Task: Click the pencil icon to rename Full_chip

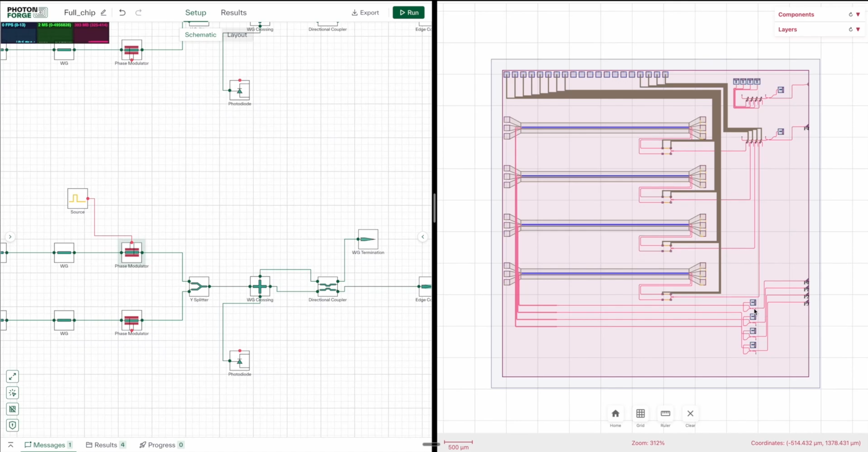Action: (x=103, y=12)
